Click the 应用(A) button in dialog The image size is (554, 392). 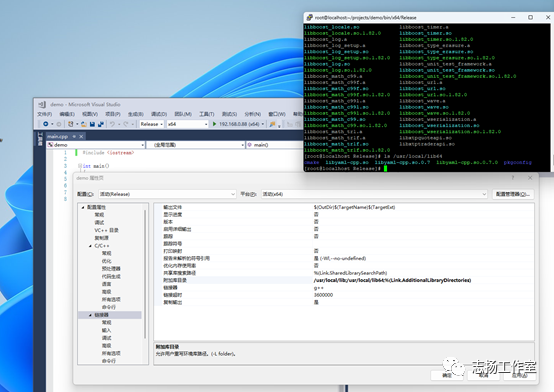[x=519, y=375]
